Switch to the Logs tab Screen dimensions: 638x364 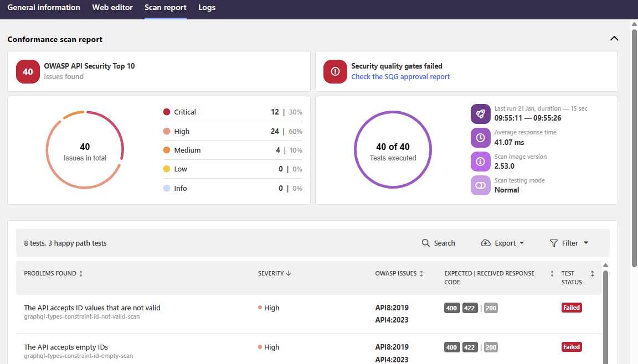point(207,8)
